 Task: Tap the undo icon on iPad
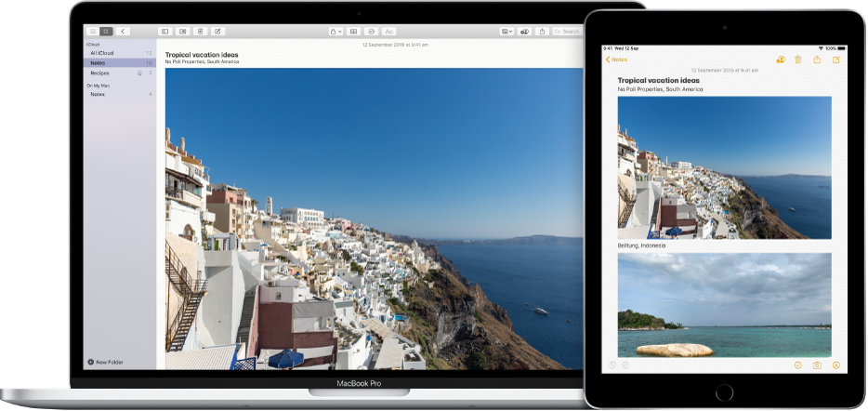pyautogui.click(x=612, y=365)
